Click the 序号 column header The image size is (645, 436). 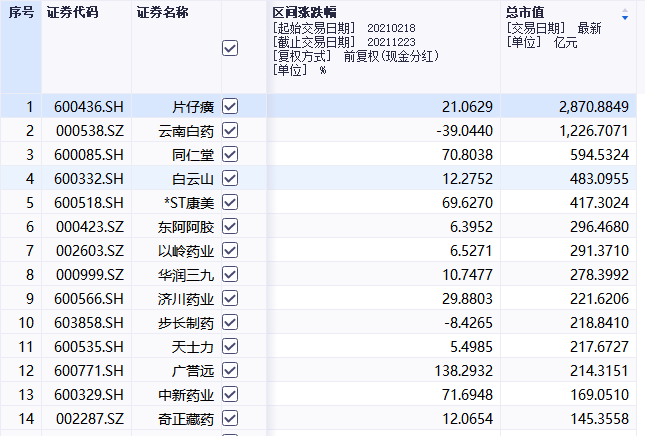21,12
